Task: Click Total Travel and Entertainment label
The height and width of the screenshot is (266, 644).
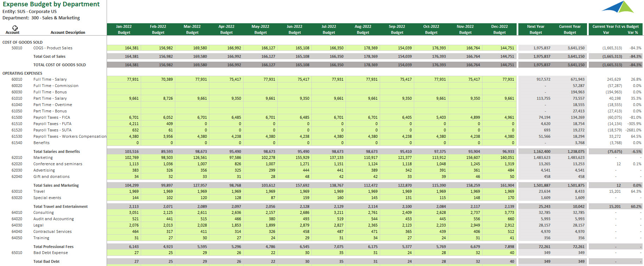Action: (x=61, y=206)
